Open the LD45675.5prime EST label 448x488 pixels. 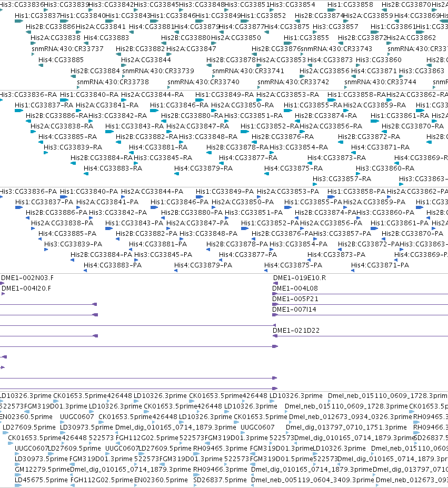coord(41,480)
